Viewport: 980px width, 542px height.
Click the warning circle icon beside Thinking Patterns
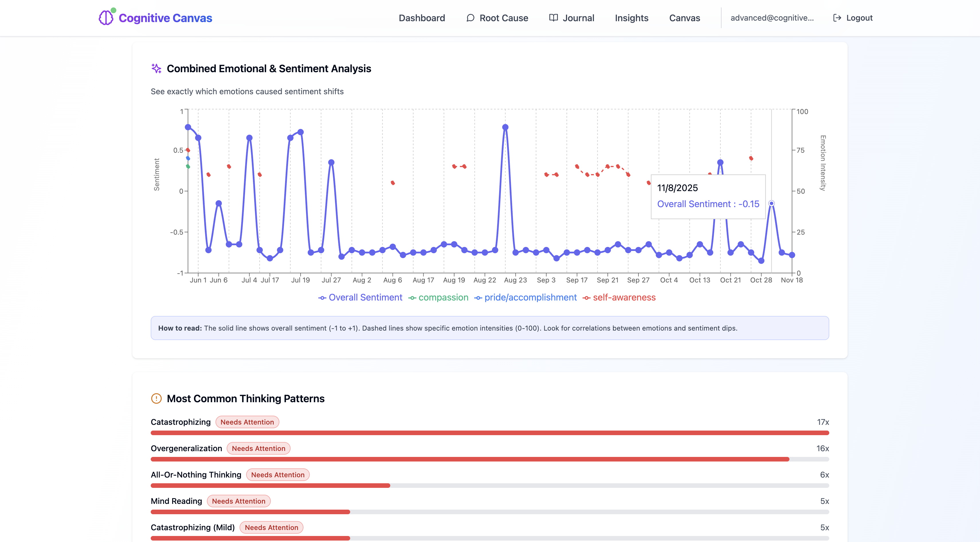coord(156,398)
